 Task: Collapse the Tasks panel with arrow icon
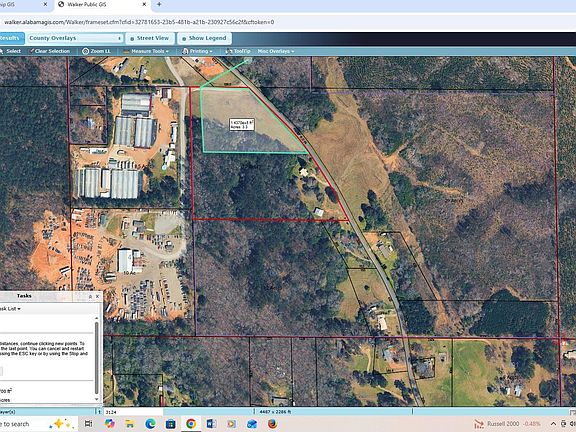[90, 296]
